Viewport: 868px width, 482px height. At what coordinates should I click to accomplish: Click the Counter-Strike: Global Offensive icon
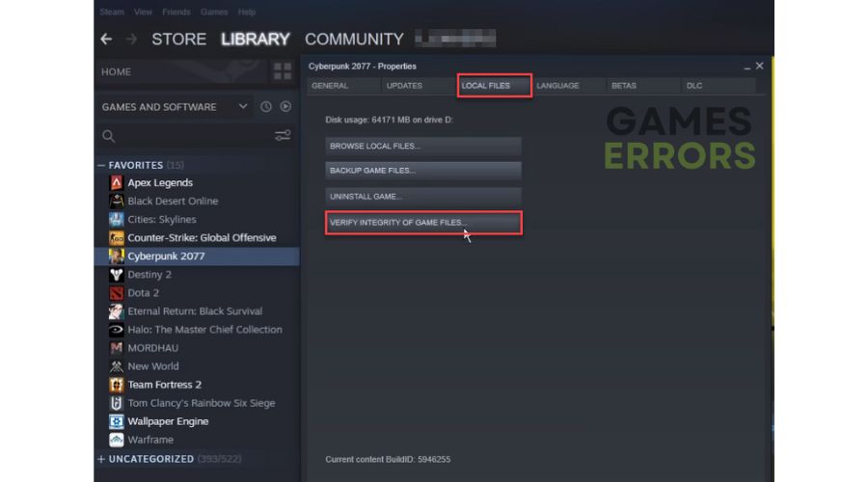(117, 238)
